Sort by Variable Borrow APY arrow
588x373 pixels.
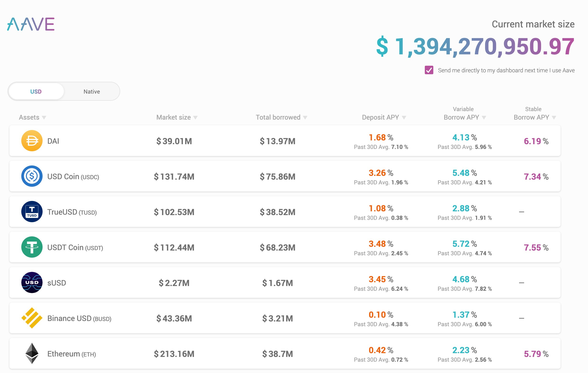(x=484, y=118)
